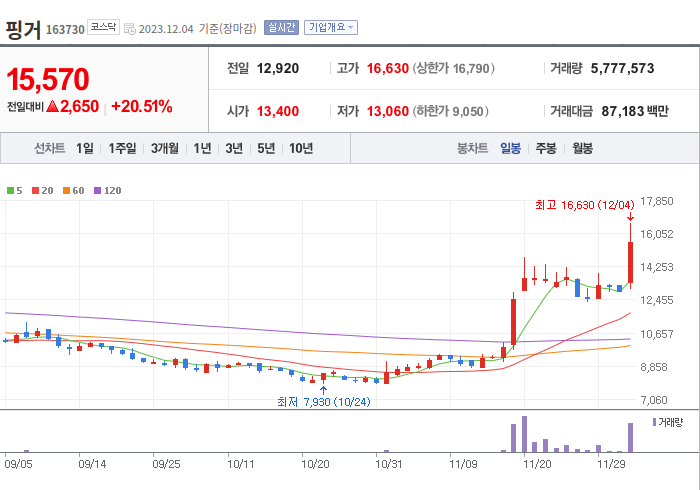Click the stock name 핑거

tap(23, 29)
